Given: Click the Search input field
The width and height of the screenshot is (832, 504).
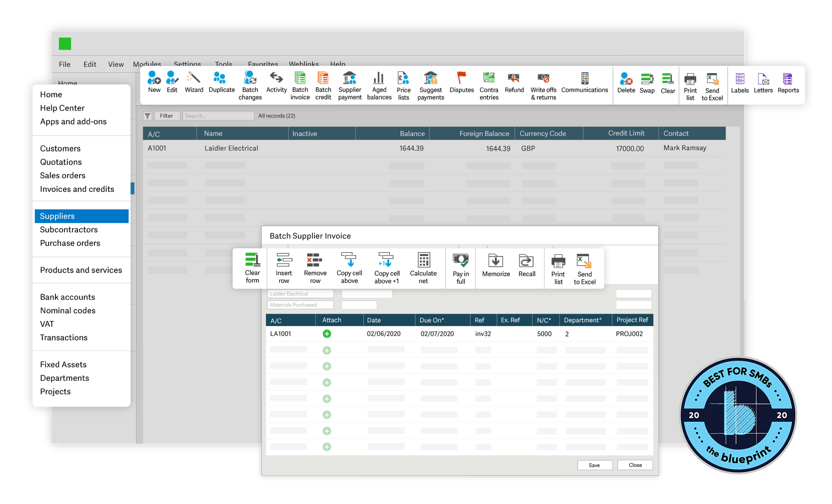Looking at the screenshot, I should [218, 116].
